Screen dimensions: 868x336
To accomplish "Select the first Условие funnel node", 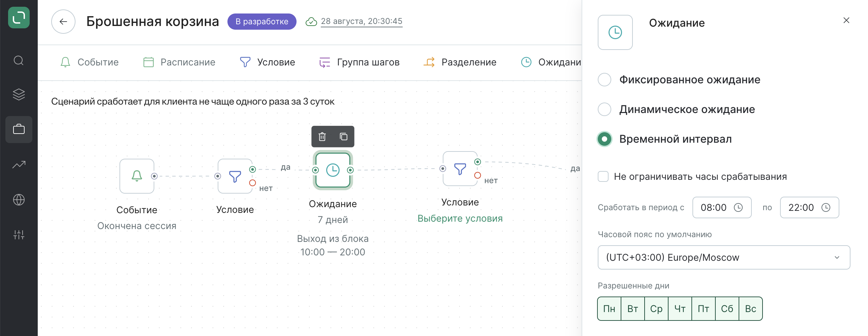I will point(235,176).
